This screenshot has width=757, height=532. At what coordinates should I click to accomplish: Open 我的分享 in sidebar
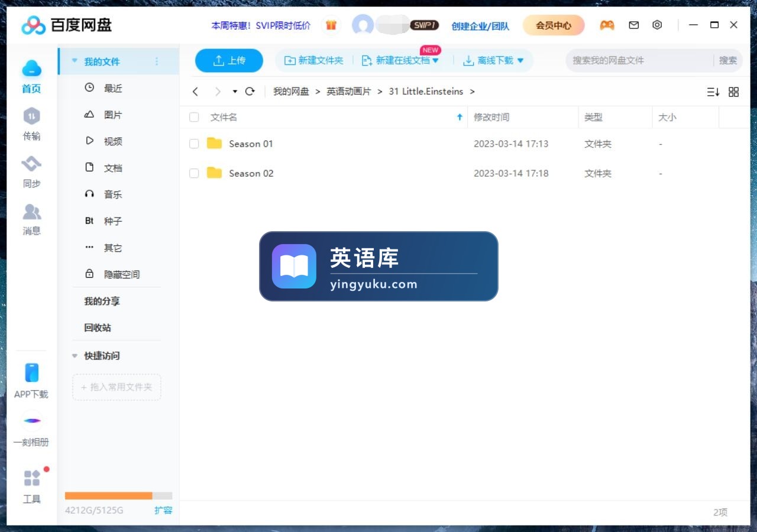(x=102, y=301)
